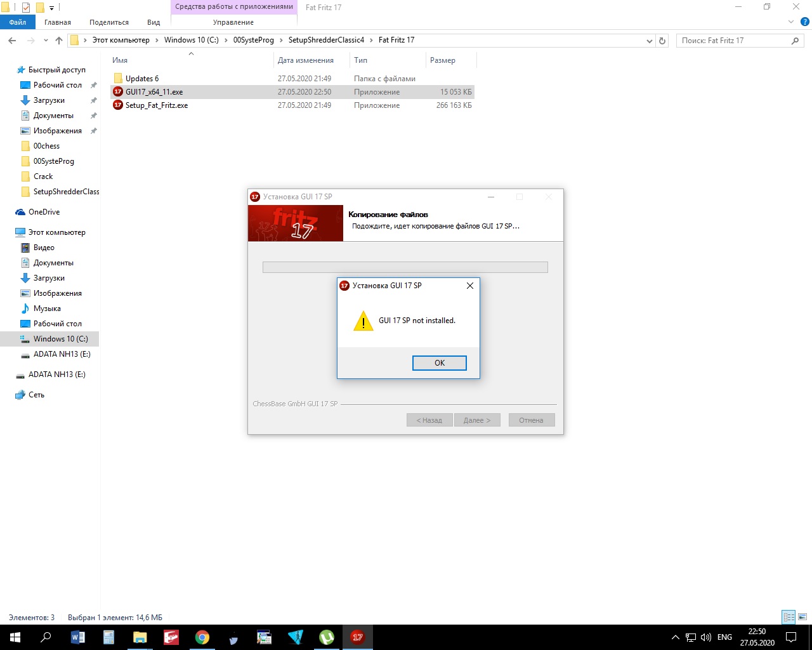Open the recent locations dropdown arrow
This screenshot has width=812, height=650.
(46, 41)
